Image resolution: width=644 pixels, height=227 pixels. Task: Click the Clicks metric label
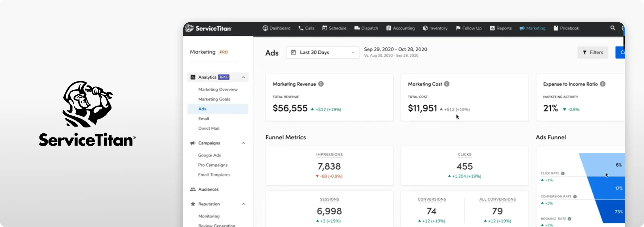pyautogui.click(x=464, y=155)
